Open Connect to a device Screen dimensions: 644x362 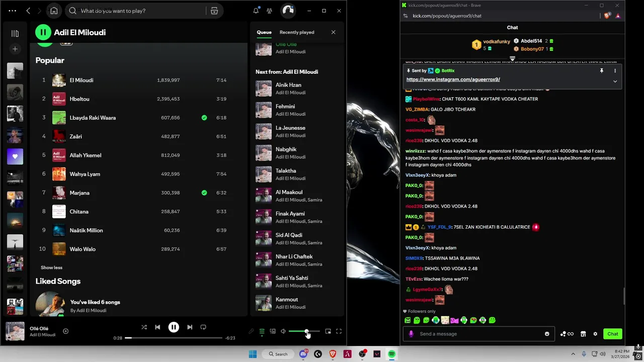[273, 331]
